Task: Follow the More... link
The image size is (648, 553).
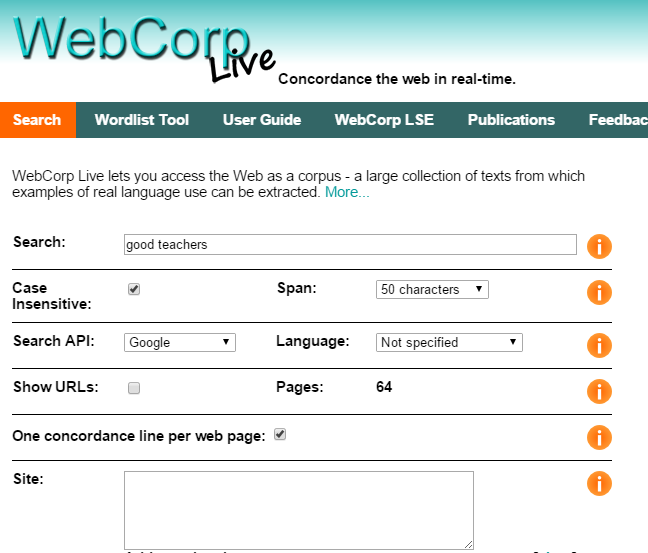Action: tap(347, 192)
